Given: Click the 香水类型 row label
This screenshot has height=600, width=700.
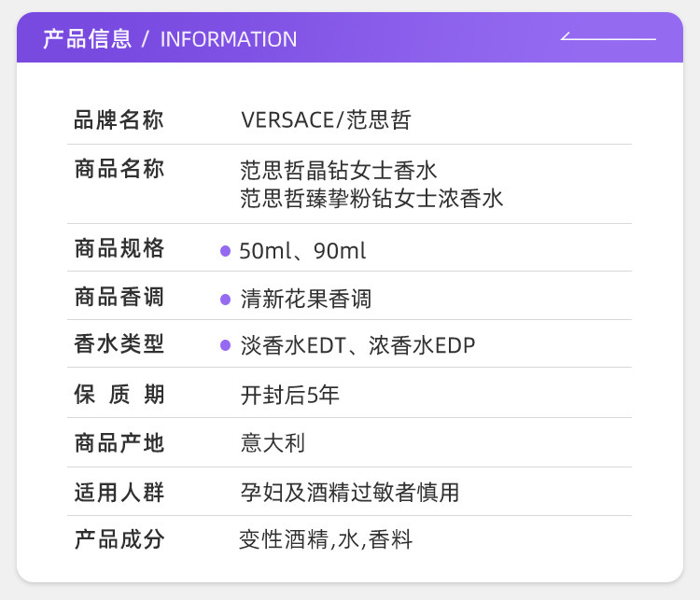Looking at the screenshot, I should [x=119, y=344].
